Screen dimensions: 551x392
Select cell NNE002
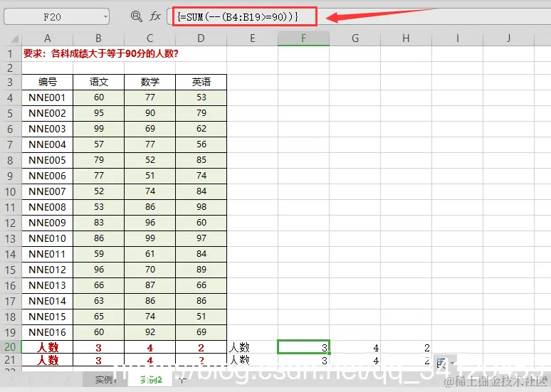pos(48,113)
